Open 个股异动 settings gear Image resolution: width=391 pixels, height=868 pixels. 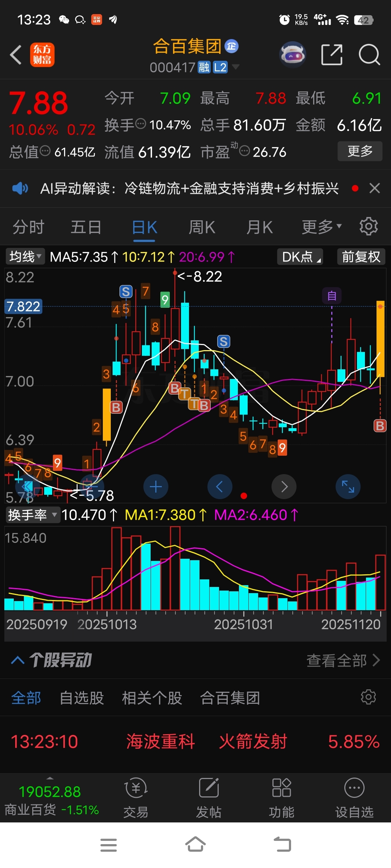pyautogui.click(x=369, y=697)
